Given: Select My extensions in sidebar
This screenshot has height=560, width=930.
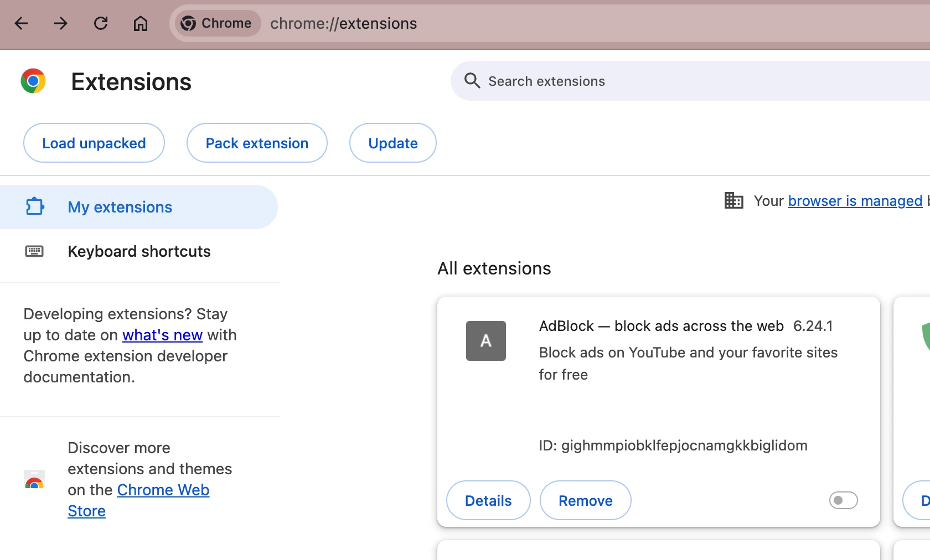Looking at the screenshot, I should (138, 207).
